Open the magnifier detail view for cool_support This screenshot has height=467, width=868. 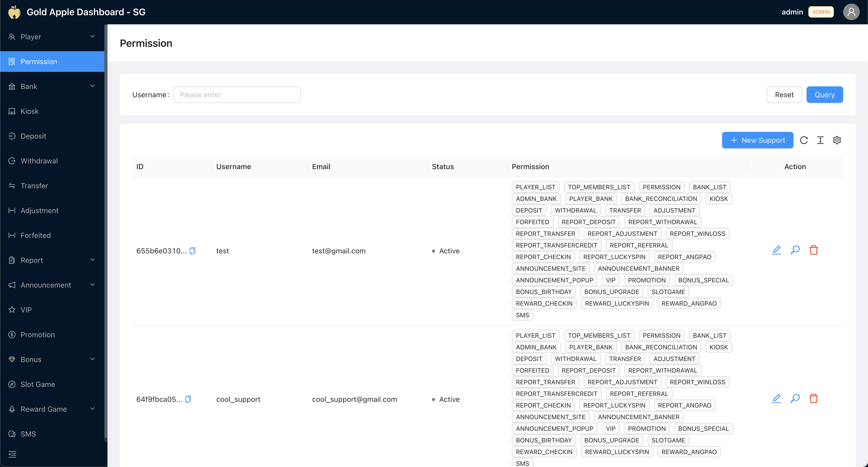[795, 398]
